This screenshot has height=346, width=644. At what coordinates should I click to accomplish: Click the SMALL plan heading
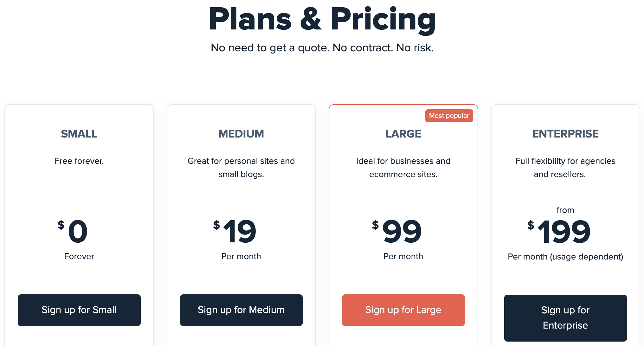(79, 134)
